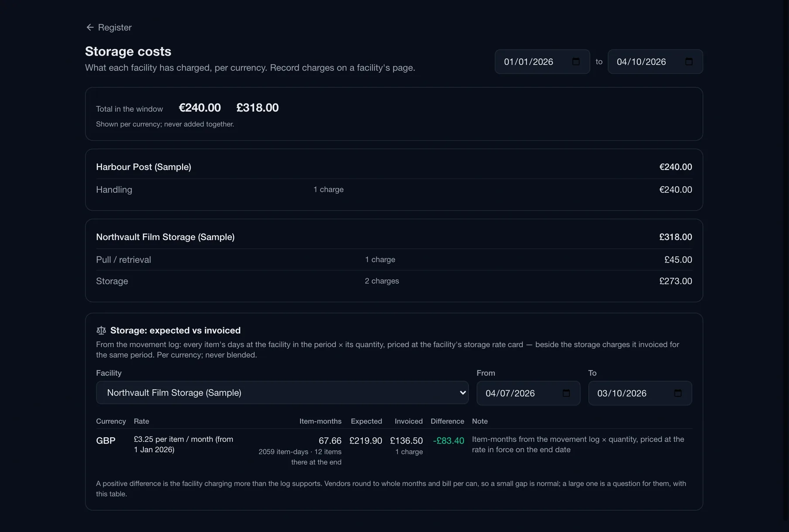The image size is (789, 532).
Task: Click the total €240.00 in the window summary
Action: [200, 108]
